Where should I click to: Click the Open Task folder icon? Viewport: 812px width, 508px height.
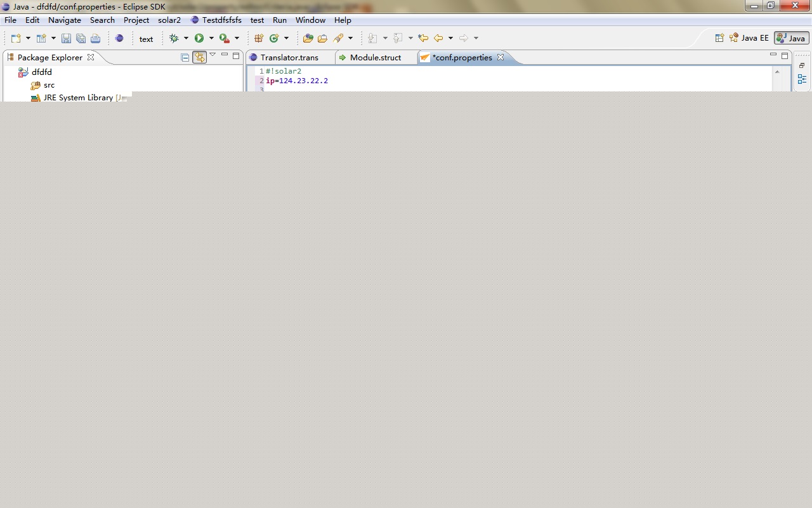(323, 38)
